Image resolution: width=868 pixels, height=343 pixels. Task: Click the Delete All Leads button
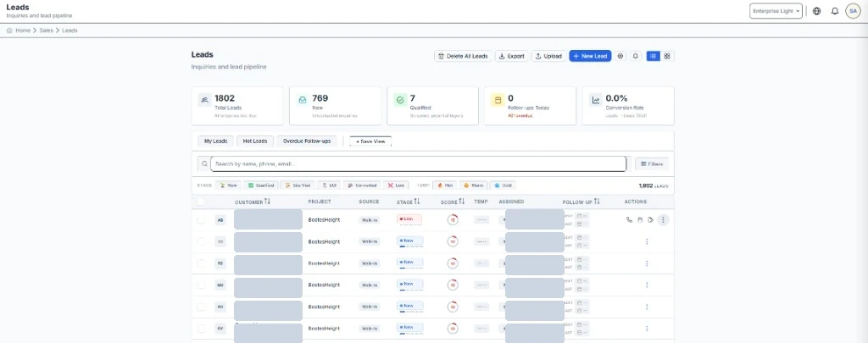tap(463, 56)
